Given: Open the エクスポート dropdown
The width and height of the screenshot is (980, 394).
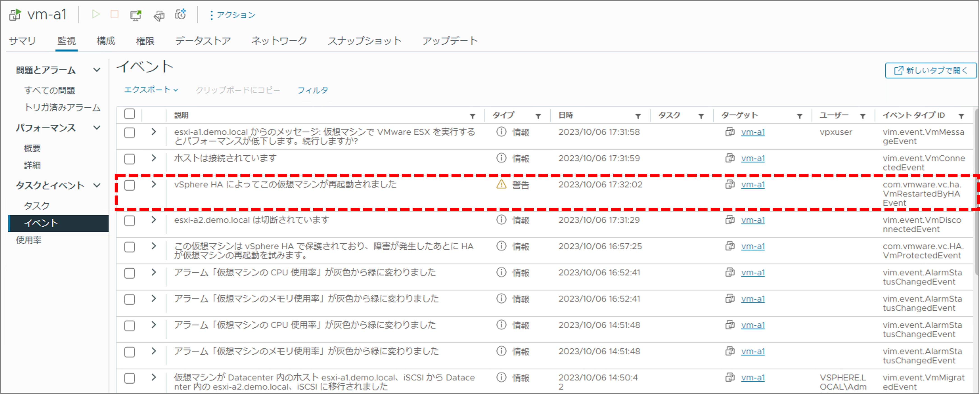Looking at the screenshot, I should pos(151,90).
